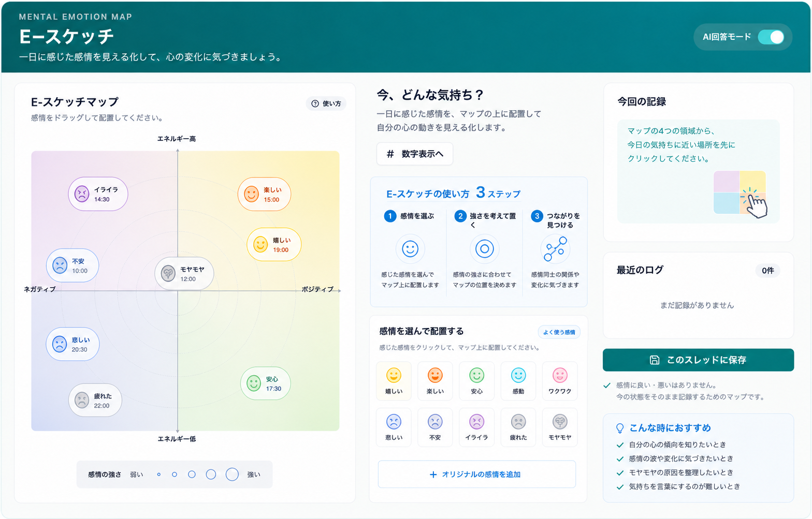Open the 使い方 help button
Screen dimensions: 812x519
(x=326, y=103)
